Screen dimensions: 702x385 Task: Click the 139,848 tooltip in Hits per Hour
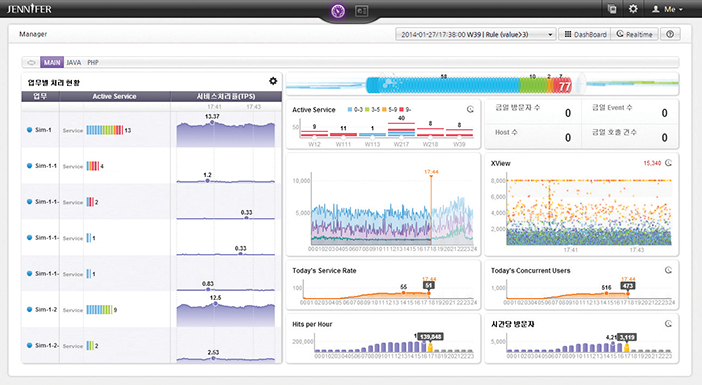(430, 337)
